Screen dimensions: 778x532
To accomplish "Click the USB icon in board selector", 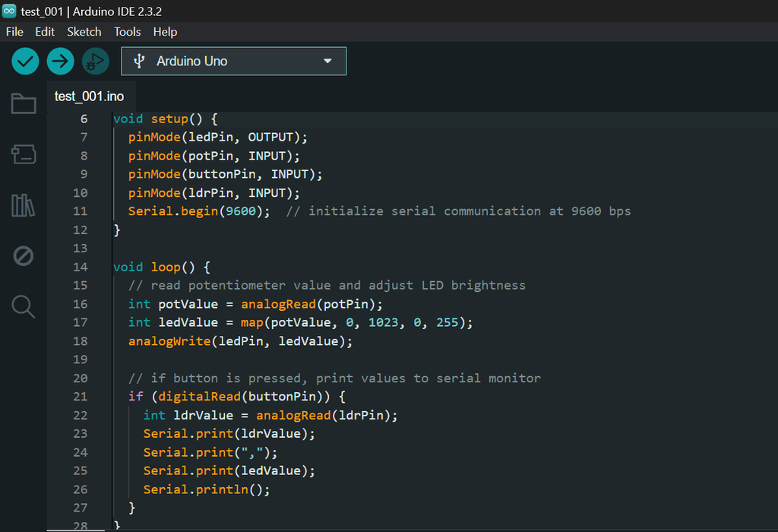I will coord(139,61).
